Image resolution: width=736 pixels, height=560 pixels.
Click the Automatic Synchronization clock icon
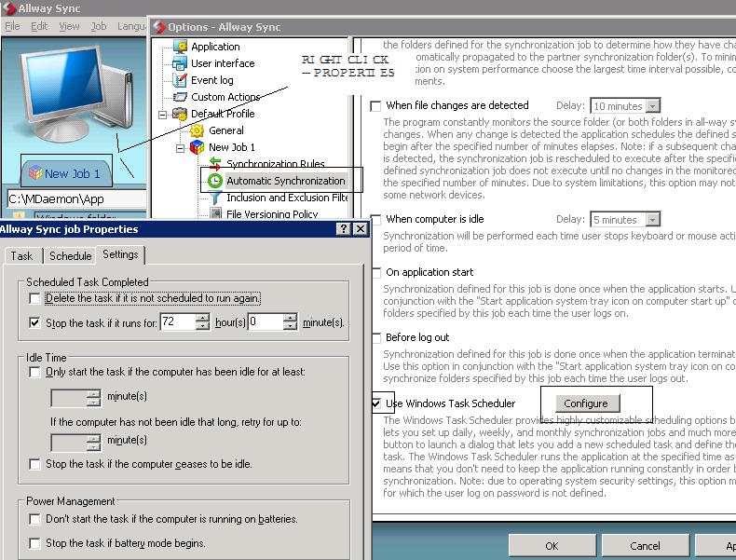pos(215,181)
